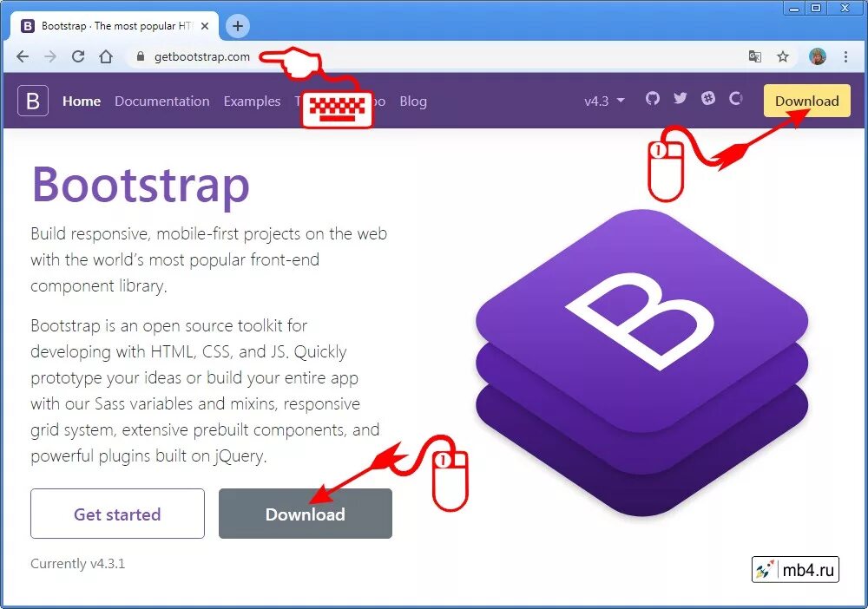
Task: Open the Documentation nav link
Action: click(162, 101)
